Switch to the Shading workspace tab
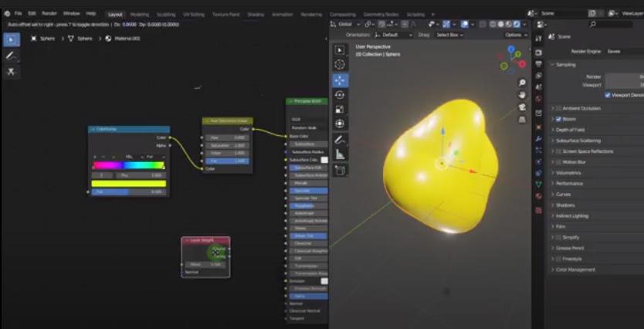644x329 pixels. [256, 15]
